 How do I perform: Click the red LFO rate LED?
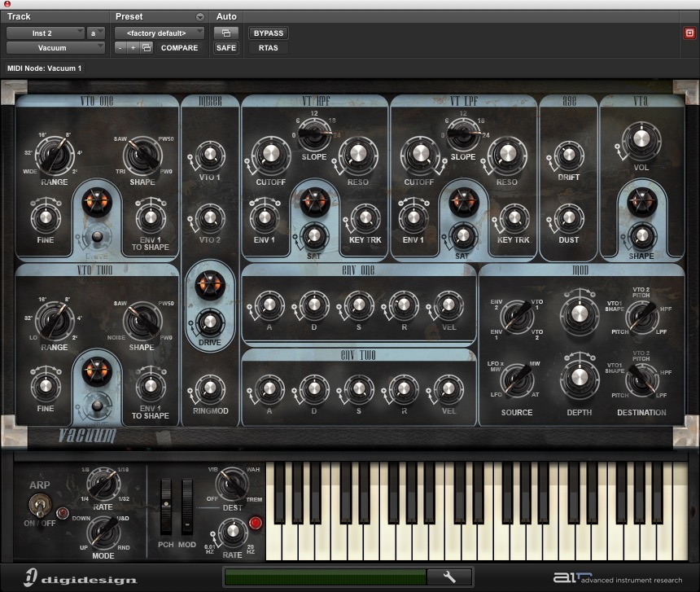(256, 523)
